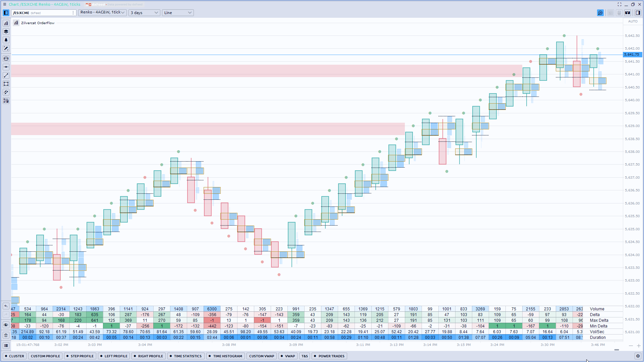This screenshot has width=644, height=362.
Task: Click the volume analysis magnifier icon
Action: 600,13
